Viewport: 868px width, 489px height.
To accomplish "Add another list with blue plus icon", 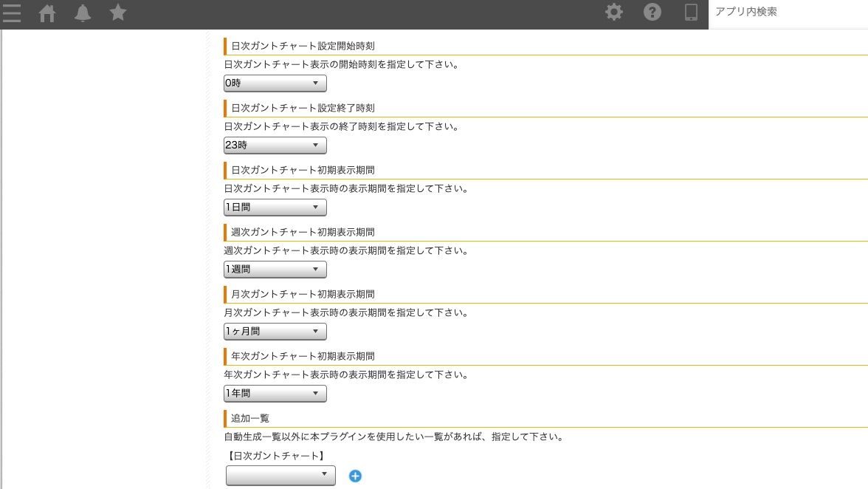I will [356, 476].
